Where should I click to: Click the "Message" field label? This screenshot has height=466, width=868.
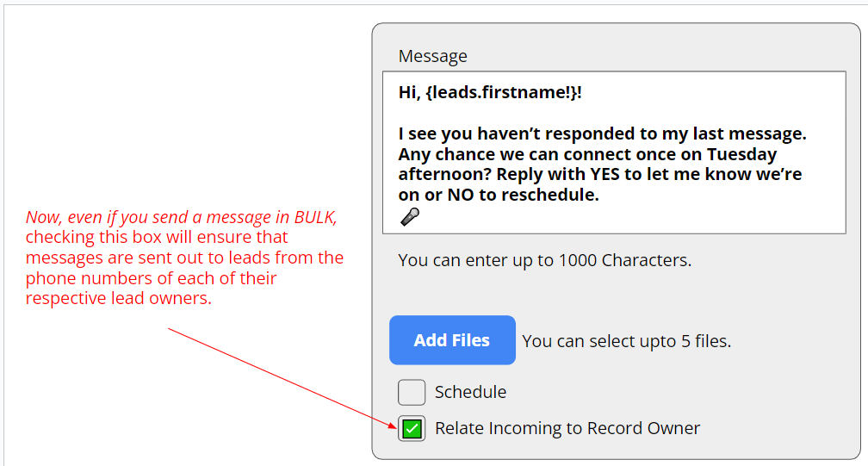click(x=432, y=57)
